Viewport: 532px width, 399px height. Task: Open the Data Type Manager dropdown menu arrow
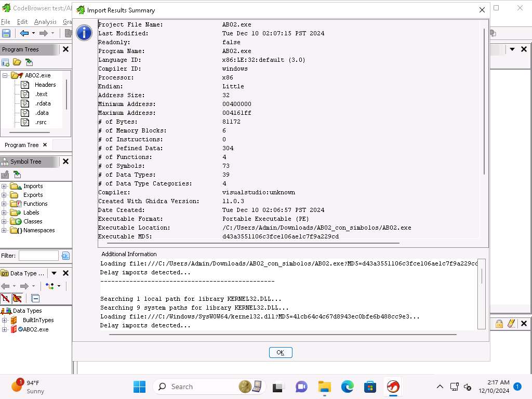(x=54, y=273)
